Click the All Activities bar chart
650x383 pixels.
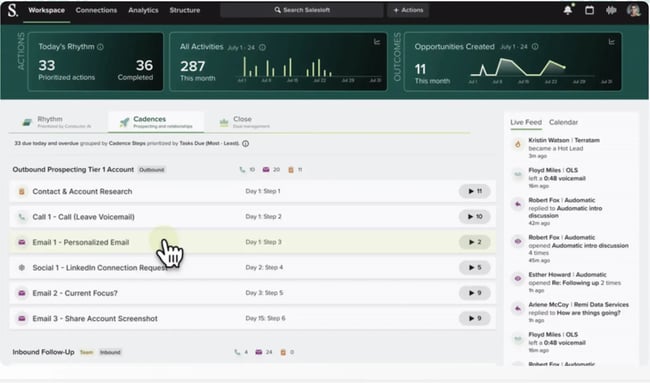click(309, 69)
